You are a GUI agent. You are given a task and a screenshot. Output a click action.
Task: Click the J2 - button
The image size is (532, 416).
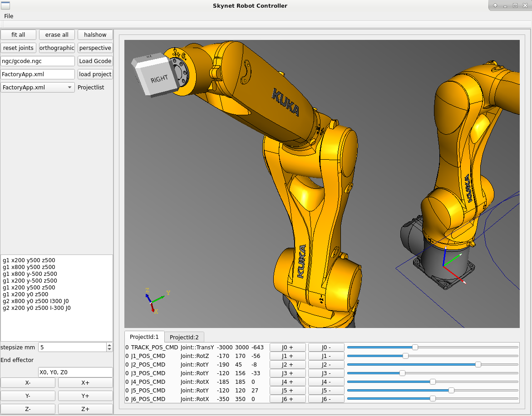point(326,364)
